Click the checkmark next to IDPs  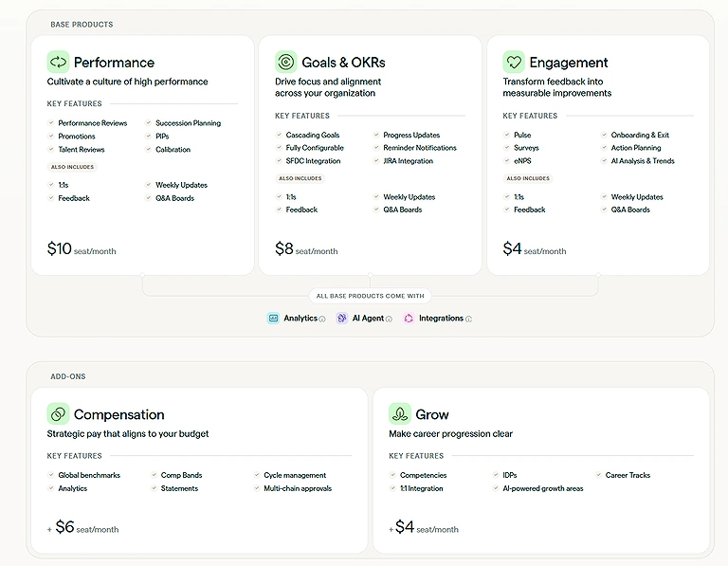[x=496, y=475]
